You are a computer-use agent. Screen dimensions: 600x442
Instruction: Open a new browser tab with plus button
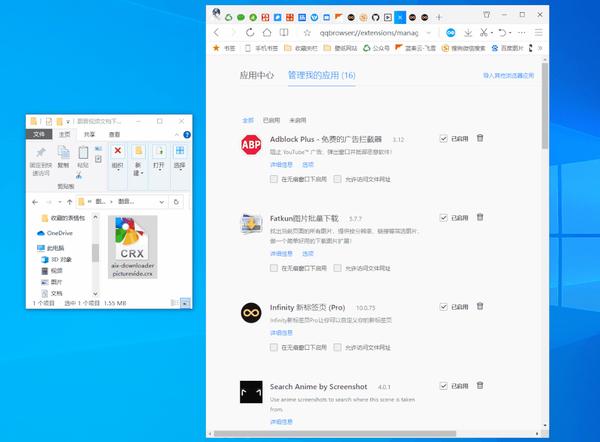439,17
